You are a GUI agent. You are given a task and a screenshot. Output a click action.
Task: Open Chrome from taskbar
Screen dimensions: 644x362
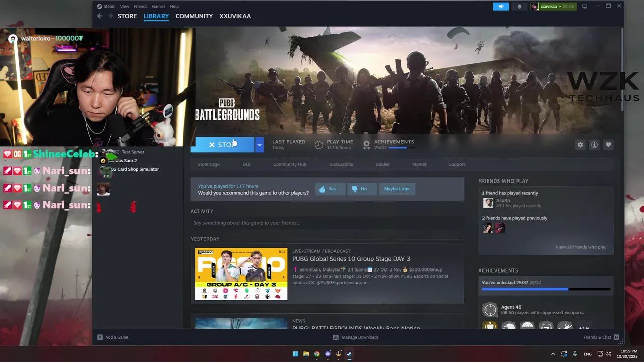tap(317, 354)
